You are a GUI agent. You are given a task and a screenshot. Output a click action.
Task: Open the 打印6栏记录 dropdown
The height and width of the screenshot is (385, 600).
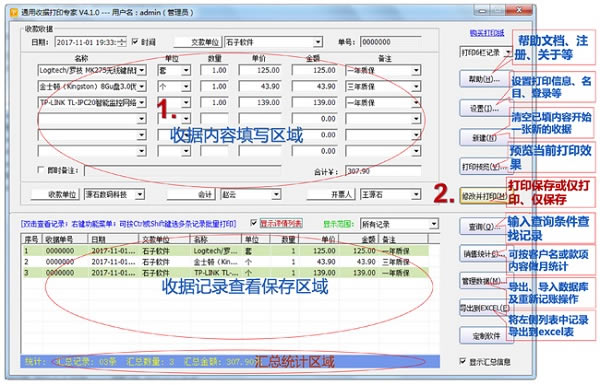[508, 52]
